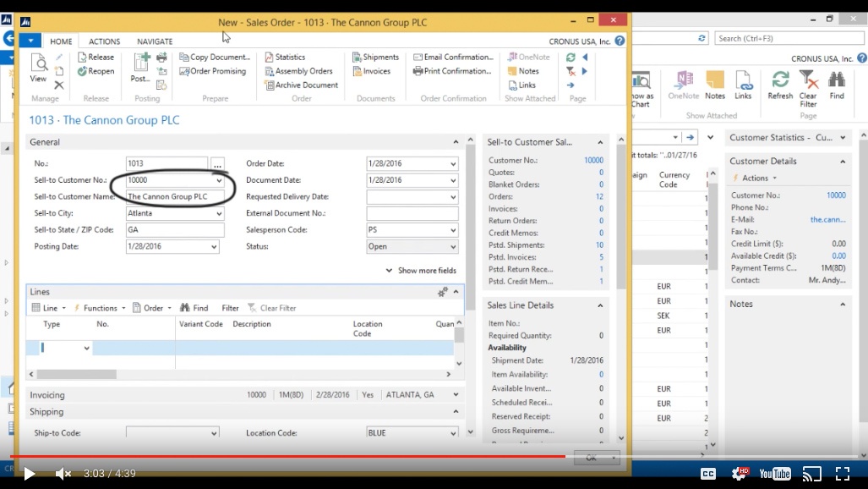Click the No. lookup ellipsis button

(x=217, y=164)
